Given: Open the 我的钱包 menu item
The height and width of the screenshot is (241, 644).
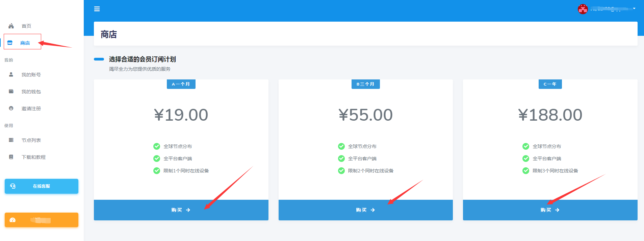Looking at the screenshot, I should (x=31, y=92).
